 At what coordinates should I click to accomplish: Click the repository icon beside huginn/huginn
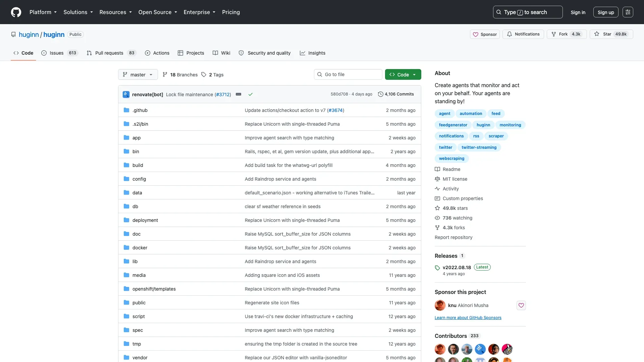(13, 35)
